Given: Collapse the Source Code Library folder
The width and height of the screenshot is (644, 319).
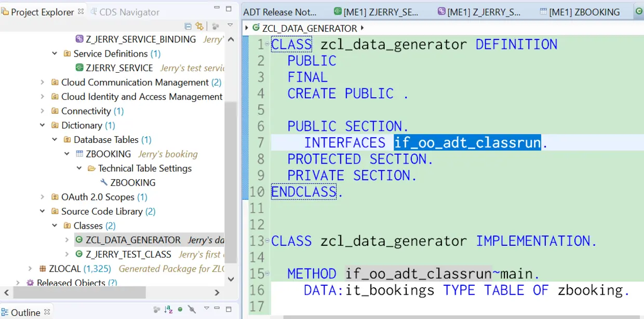Looking at the screenshot, I should point(43,211).
